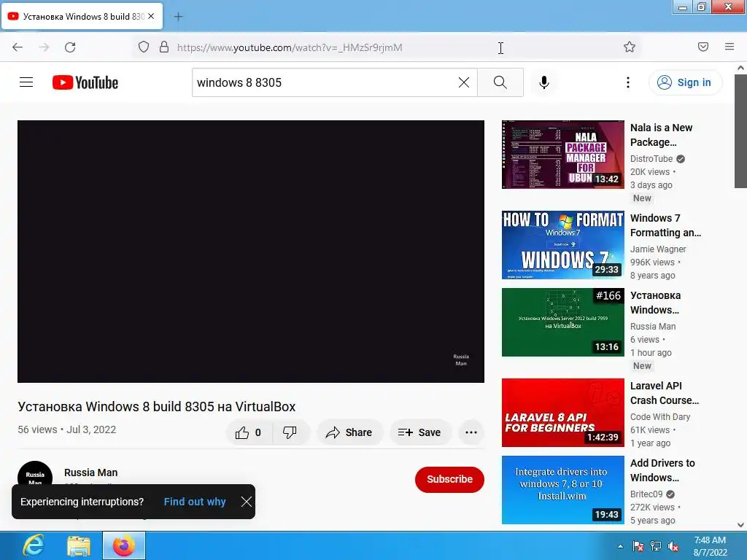
Task: Go to YouTube home via the logo
Action: click(85, 82)
